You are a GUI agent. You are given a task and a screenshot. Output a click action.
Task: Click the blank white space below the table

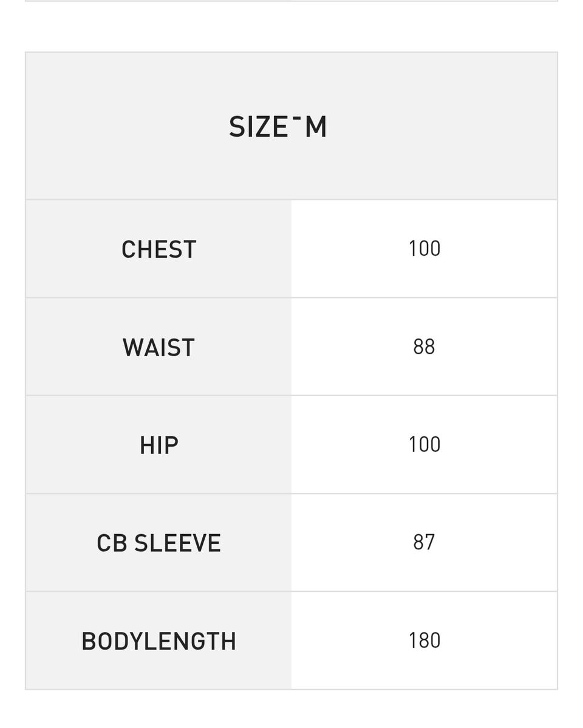pyautogui.click(x=291, y=710)
